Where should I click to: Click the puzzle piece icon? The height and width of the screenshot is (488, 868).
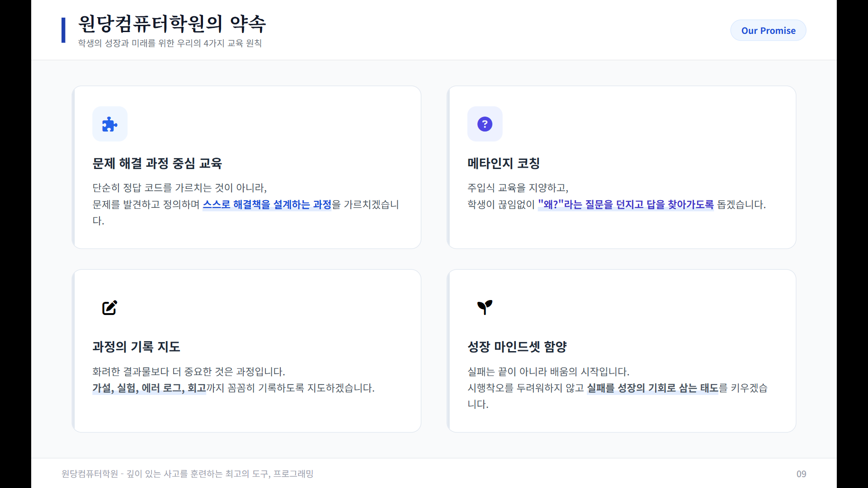(x=110, y=124)
